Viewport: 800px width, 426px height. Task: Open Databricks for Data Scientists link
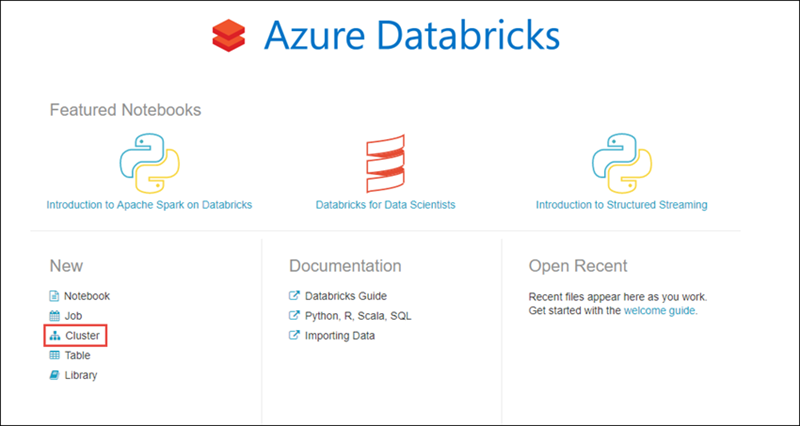coord(386,205)
